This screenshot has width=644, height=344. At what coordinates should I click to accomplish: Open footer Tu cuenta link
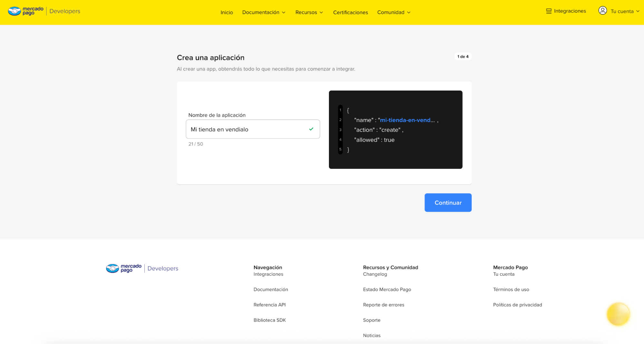click(504, 274)
